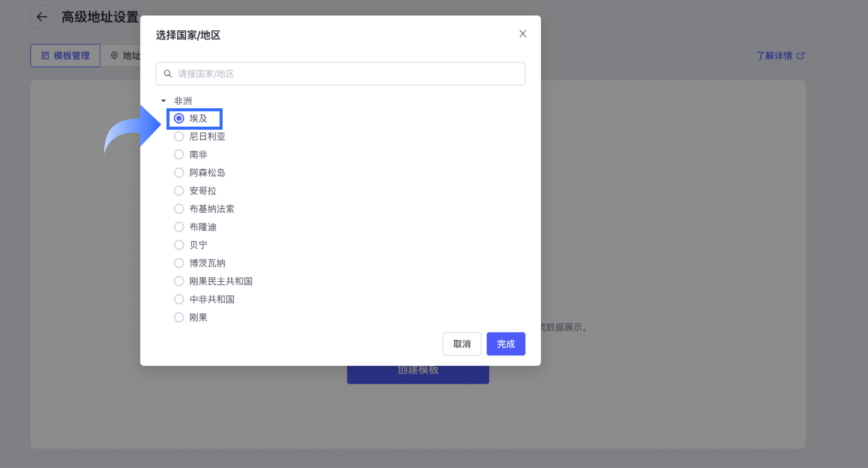Click the 尼日利亚 country label

(207, 136)
